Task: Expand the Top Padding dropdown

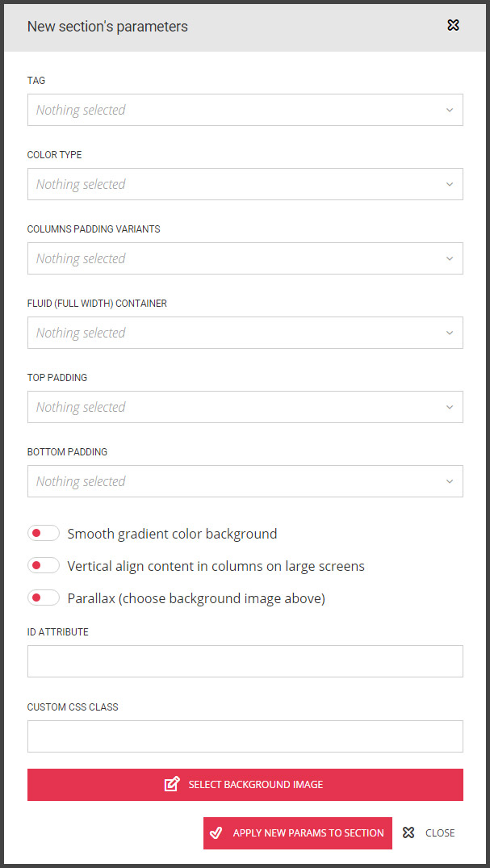Action: (x=245, y=407)
